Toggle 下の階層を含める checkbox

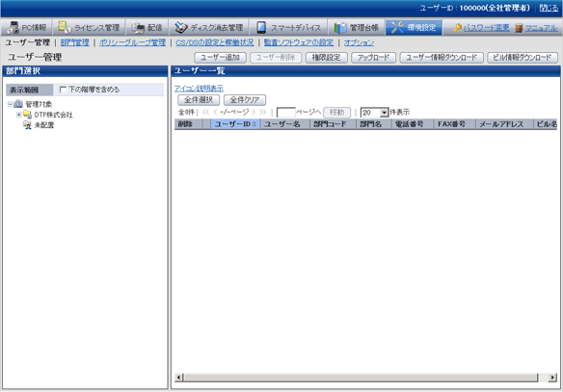point(63,90)
